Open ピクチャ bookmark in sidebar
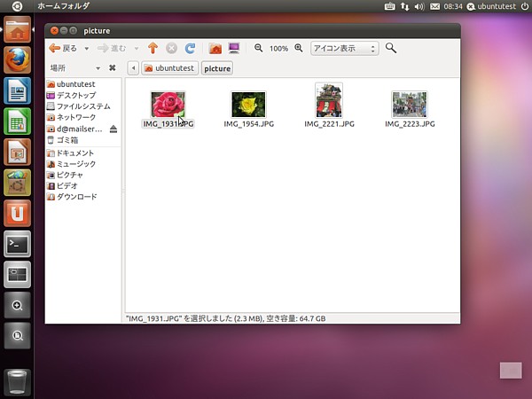 [83, 175]
